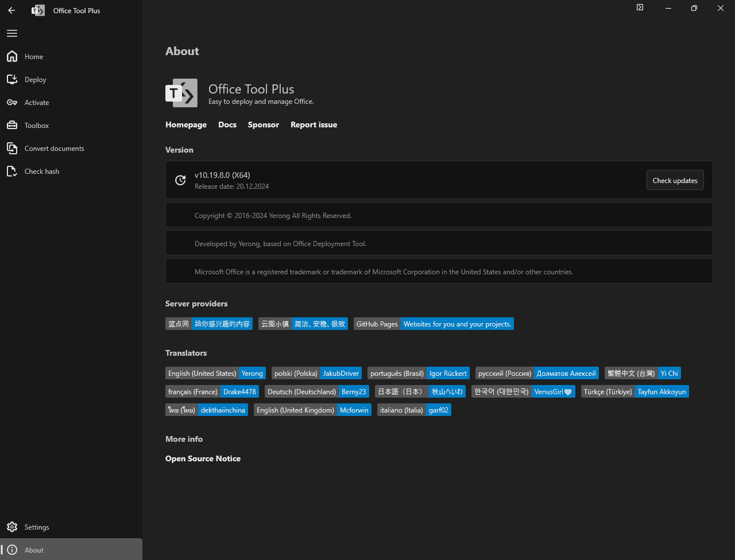Click the Toolbox briefcase icon

(11, 125)
